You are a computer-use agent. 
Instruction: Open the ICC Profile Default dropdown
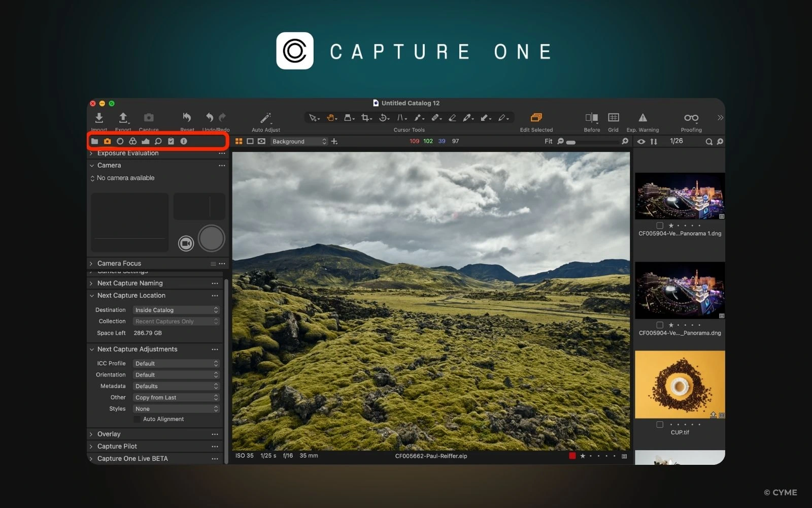176,363
